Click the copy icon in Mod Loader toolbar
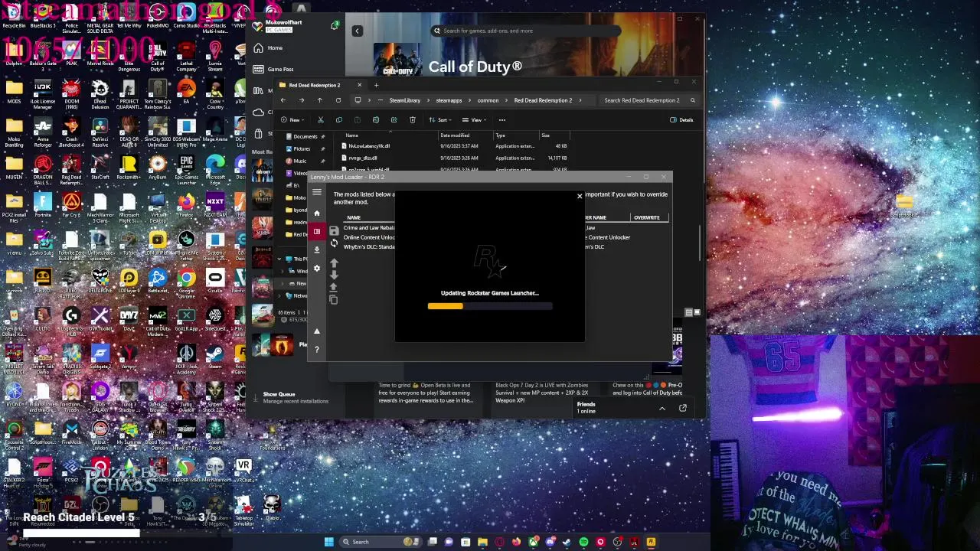The image size is (980, 551). pos(334,299)
